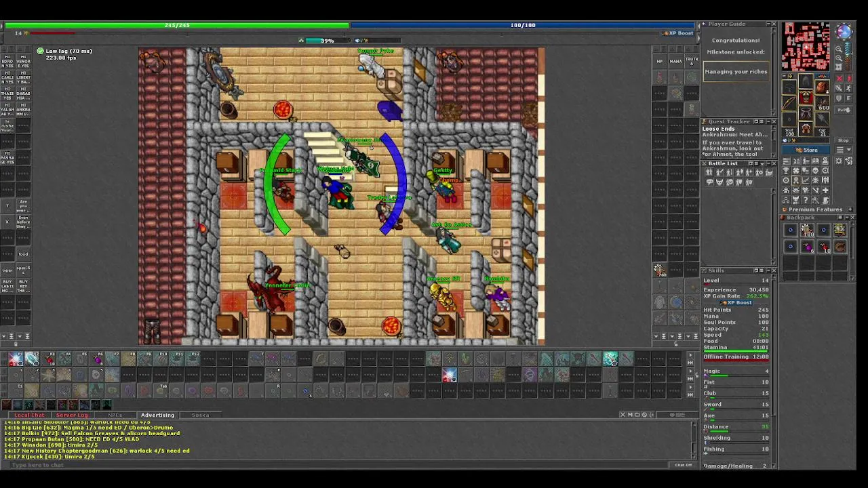Toggle the shield secure mode button
The width and height of the screenshot is (868, 488).
[840, 99]
